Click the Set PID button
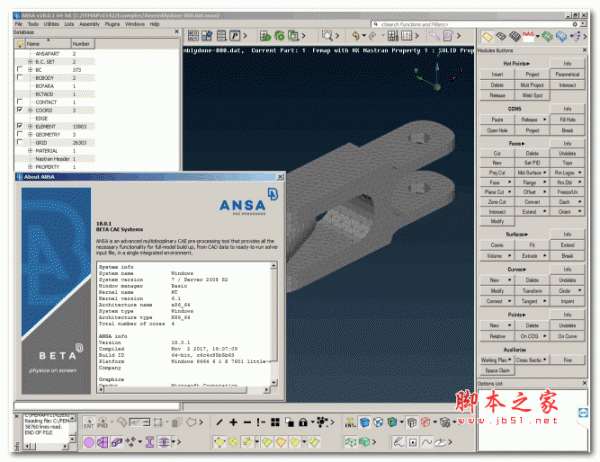Viewport: 600px width, 462px height. [532, 163]
